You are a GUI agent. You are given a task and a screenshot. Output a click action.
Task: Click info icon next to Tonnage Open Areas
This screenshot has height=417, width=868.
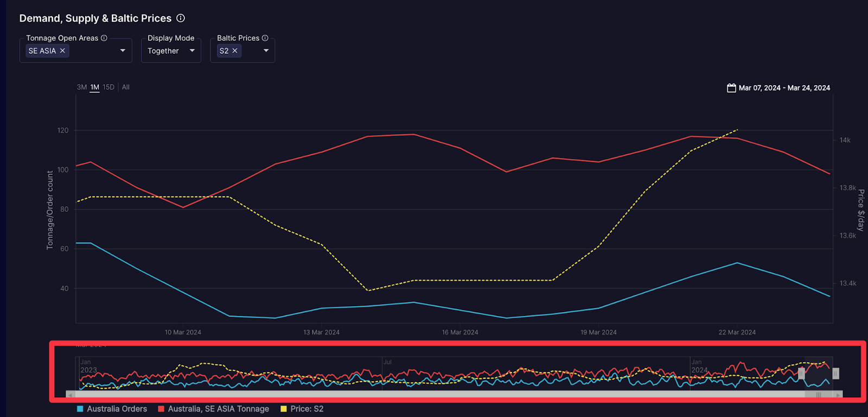[x=104, y=38]
